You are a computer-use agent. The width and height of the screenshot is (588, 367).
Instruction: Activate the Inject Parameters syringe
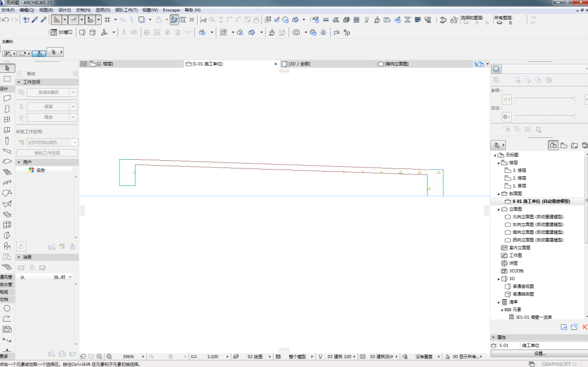(44, 20)
